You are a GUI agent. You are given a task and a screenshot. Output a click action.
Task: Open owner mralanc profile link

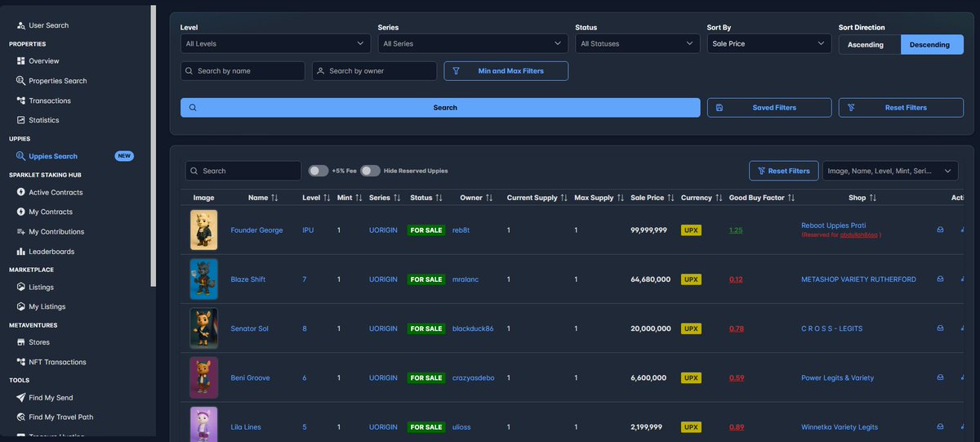point(465,279)
